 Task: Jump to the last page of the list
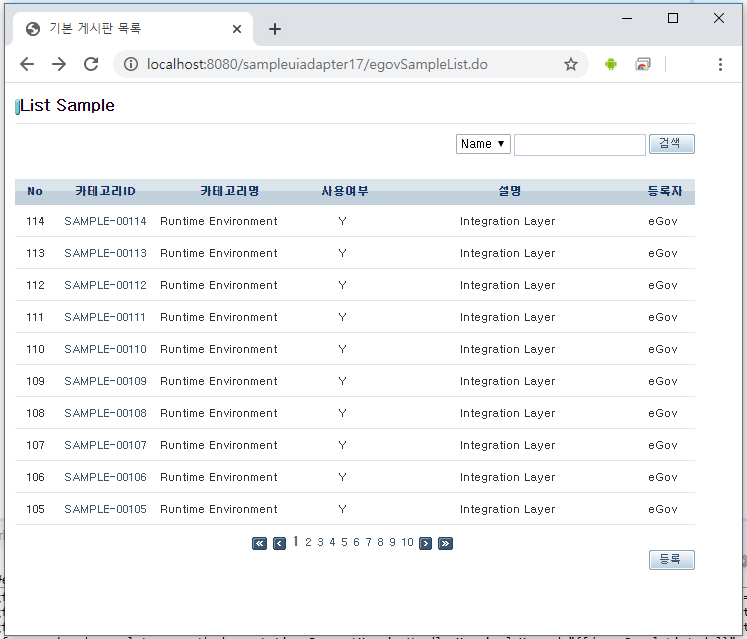point(445,543)
